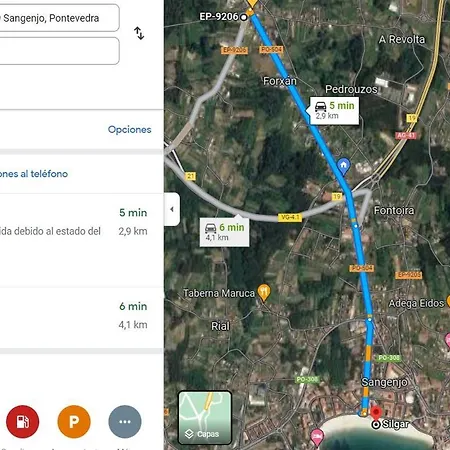Collapse the side panel with the arrow tab
This screenshot has width=450, height=450.
pyautogui.click(x=172, y=209)
